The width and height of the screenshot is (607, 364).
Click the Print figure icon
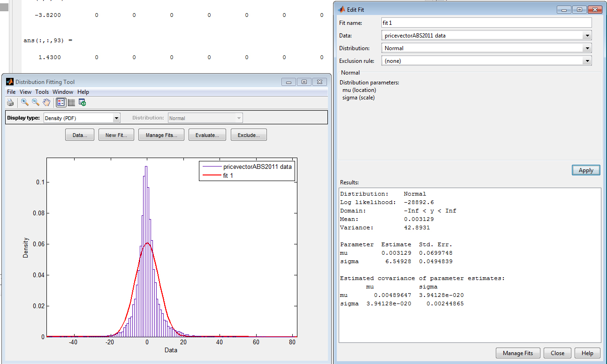(x=10, y=102)
